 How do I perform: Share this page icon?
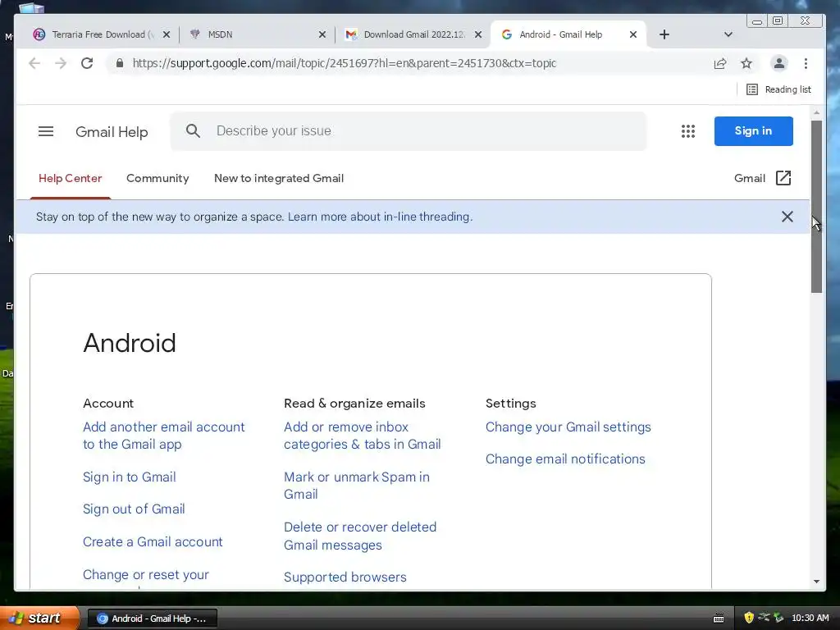pos(720,63)
